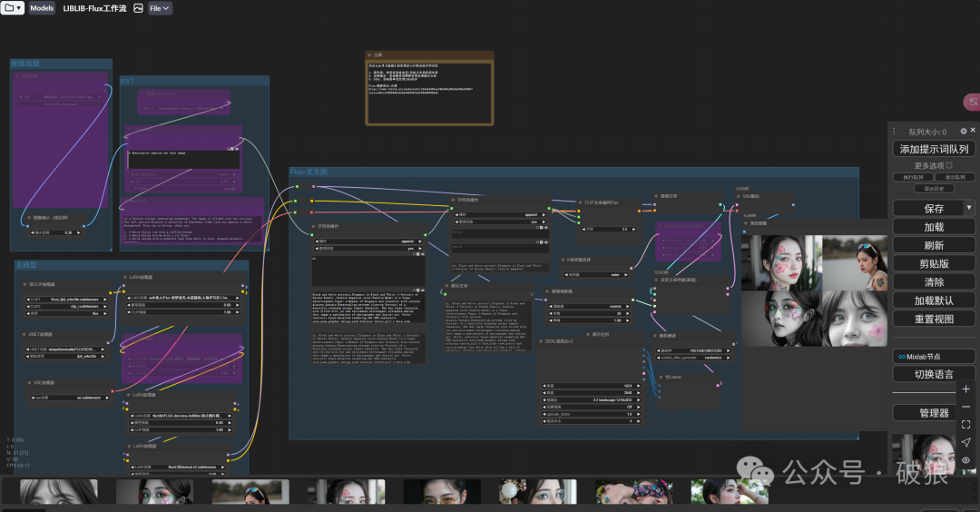Collapse the 基础引导 node dot
Viewport: 980px width, 512px height.
click(x=656, y=196)
